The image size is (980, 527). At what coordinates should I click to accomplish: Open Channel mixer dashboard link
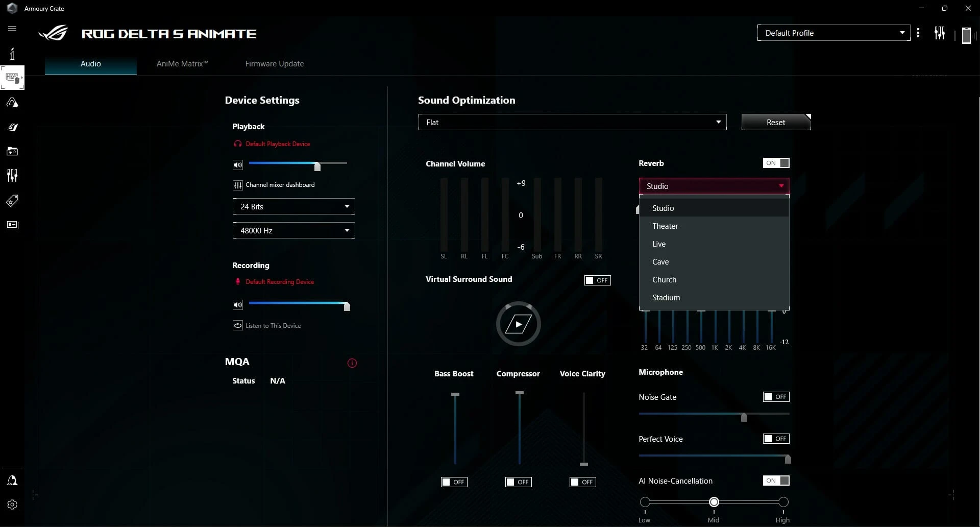click(x=280, y=185)
